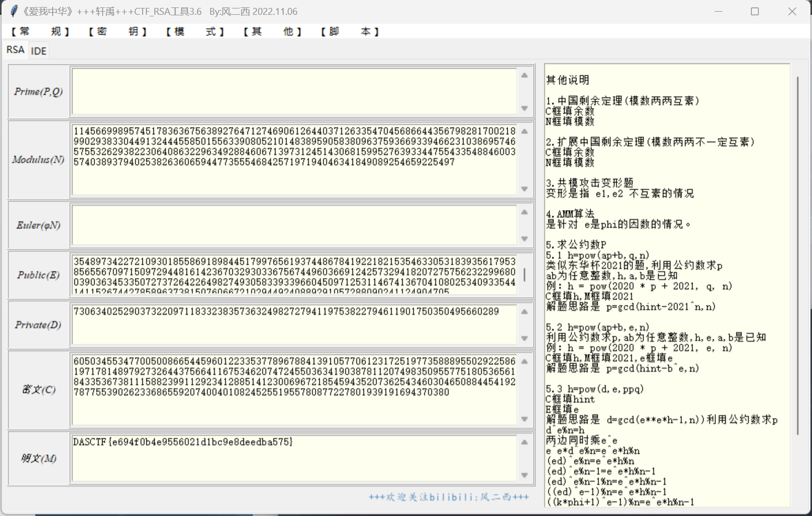Screen dimensions: 812x516
Task: Click into the Private(D) text field
Action: (x=295, y=325)
